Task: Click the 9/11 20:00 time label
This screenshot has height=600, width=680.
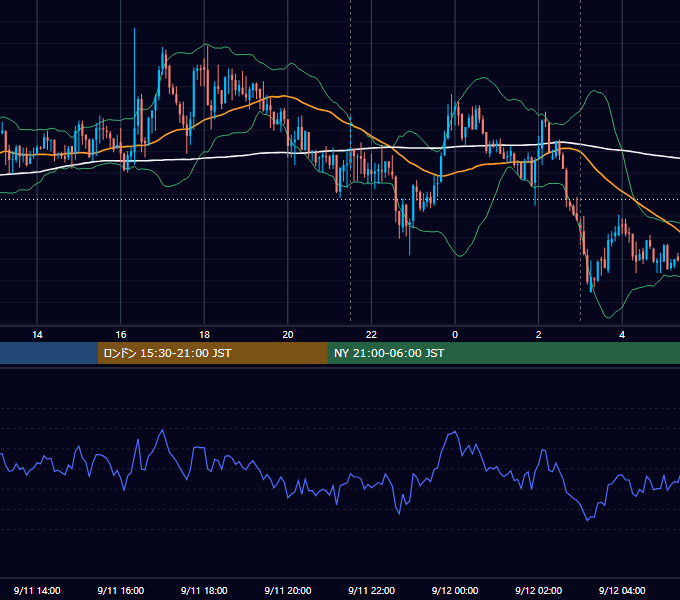Action: point(288,590)
